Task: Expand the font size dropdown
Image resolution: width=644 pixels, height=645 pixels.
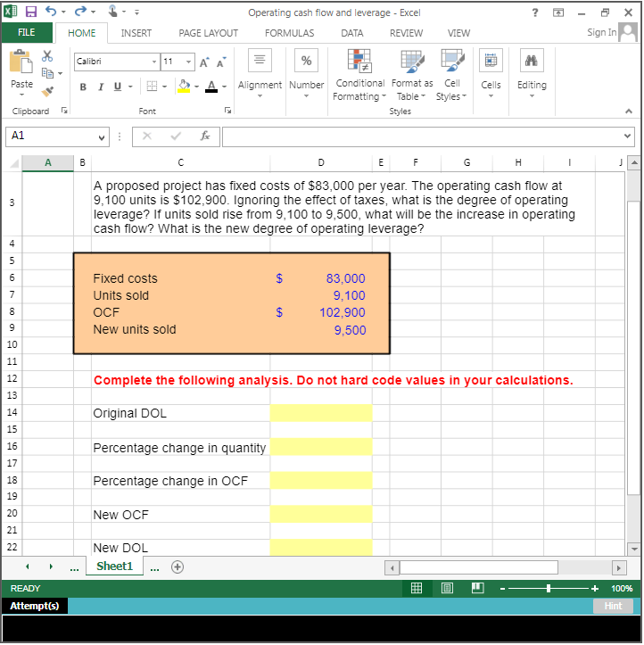Action: 188,62
